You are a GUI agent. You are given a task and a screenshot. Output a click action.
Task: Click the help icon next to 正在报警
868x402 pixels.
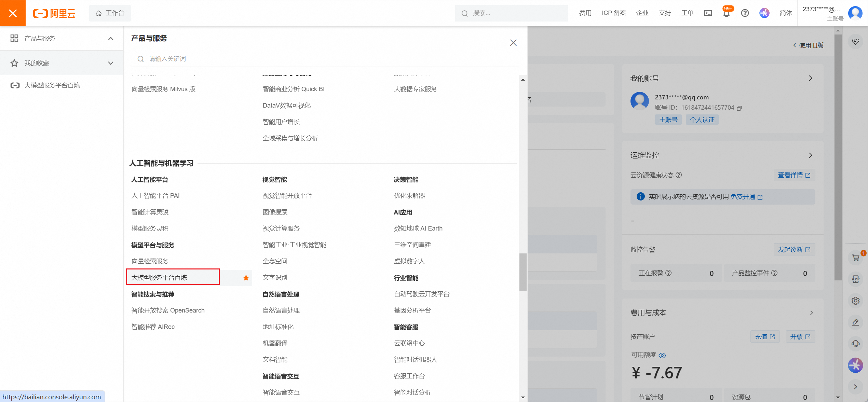point(669,273)
